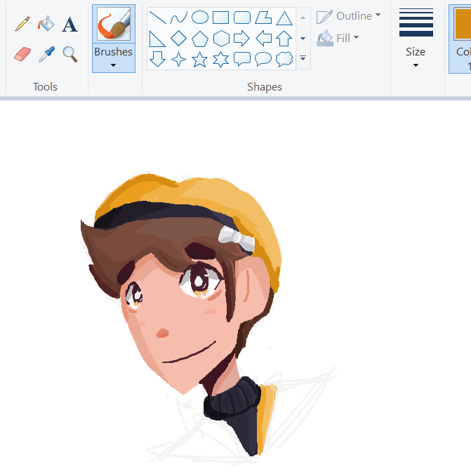Select the Magnifier tool
Viewport: 471px width, 476px height.
click(x=69, y=54)
